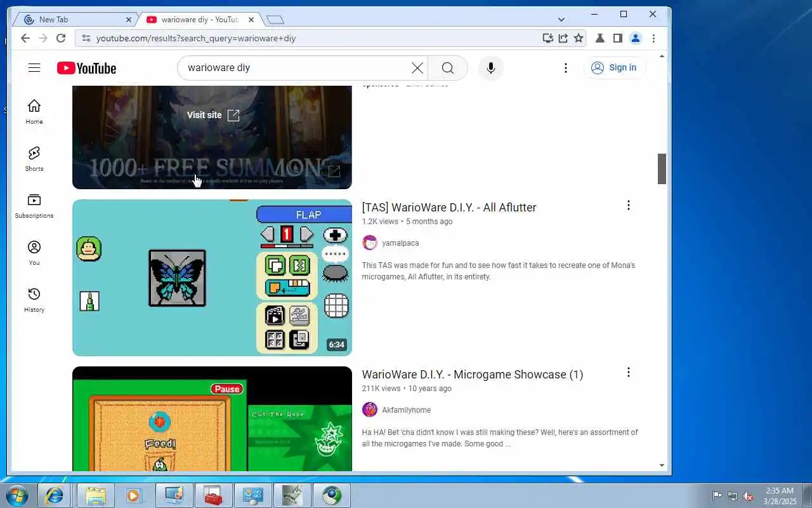Click the yamalpaca channel avatar
Screen dimensions: 812x508
[370, 243]
